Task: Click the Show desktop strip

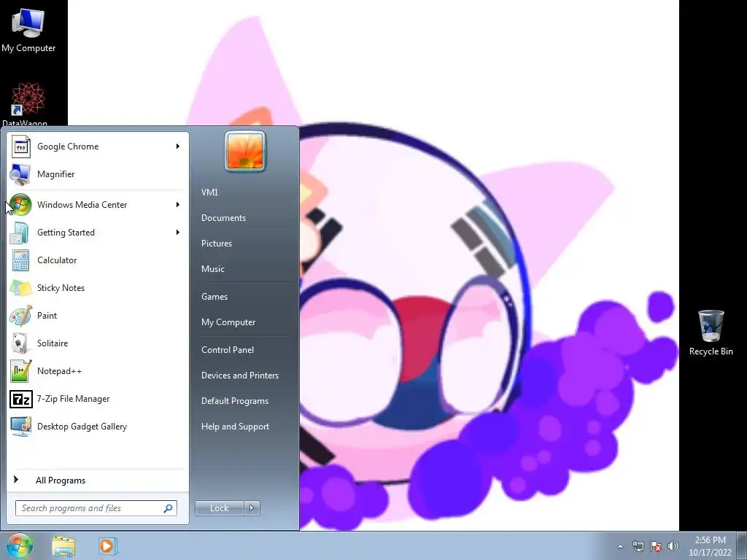Action: click(x=742, y=545)
